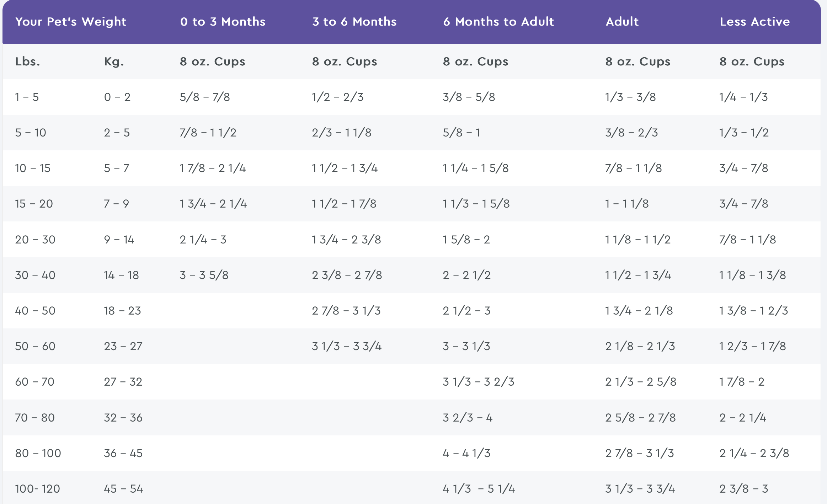Select the "0 to 3 Months" header
Screen dimensions: 827x504
coord(223,22)
